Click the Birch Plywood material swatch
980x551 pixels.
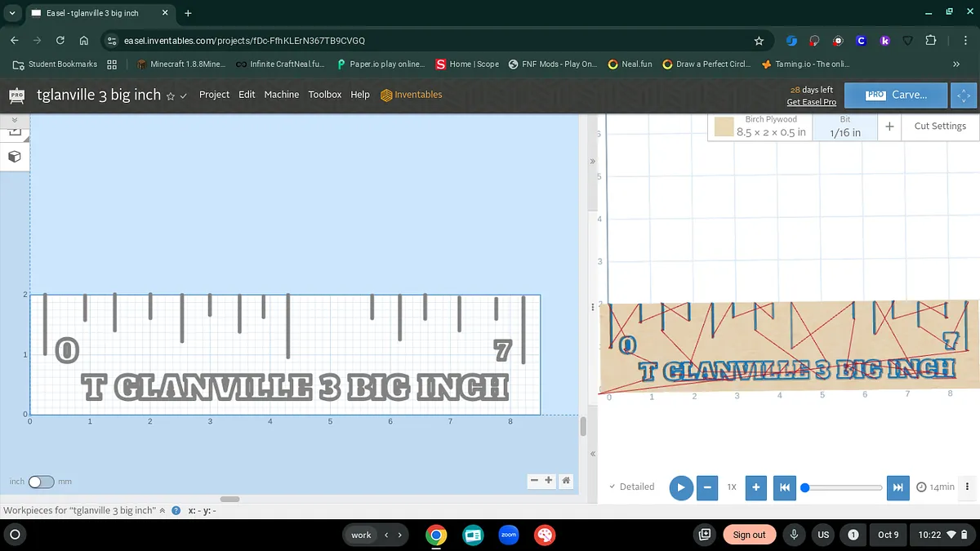click(x=724, y=127)
